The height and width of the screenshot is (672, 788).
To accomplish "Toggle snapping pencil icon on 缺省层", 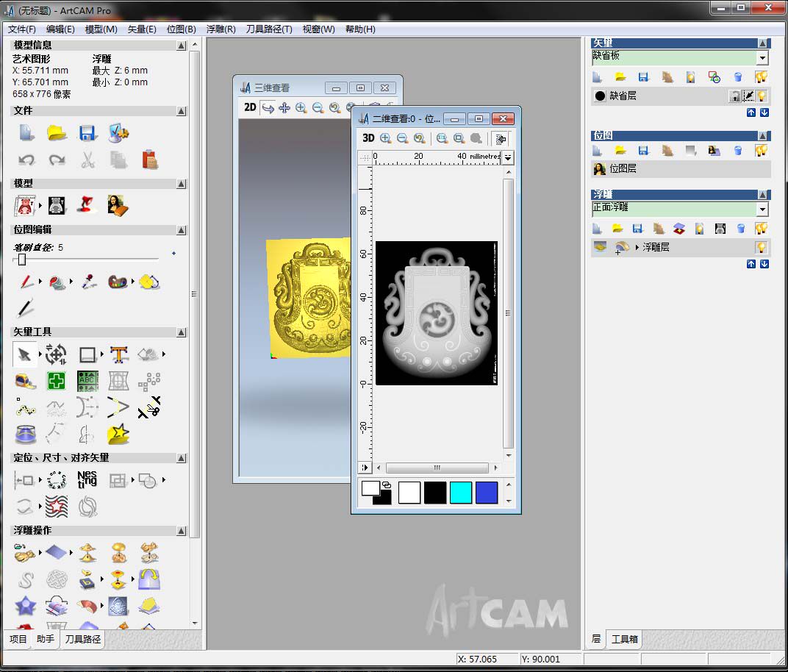I will click(x=748, y=96).
